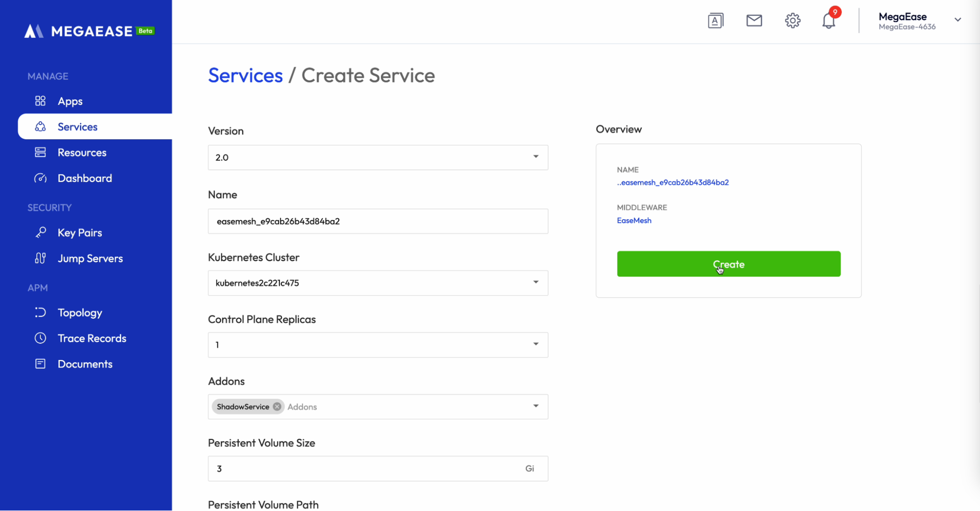Expand the Addons dropdown arrow
The image size is (980, 511).
click(x=536, y=406)
